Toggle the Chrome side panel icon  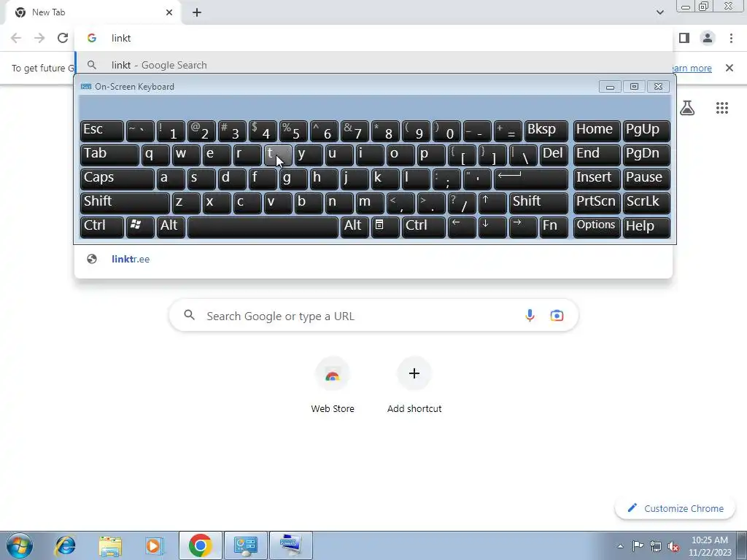click(684, 38)
